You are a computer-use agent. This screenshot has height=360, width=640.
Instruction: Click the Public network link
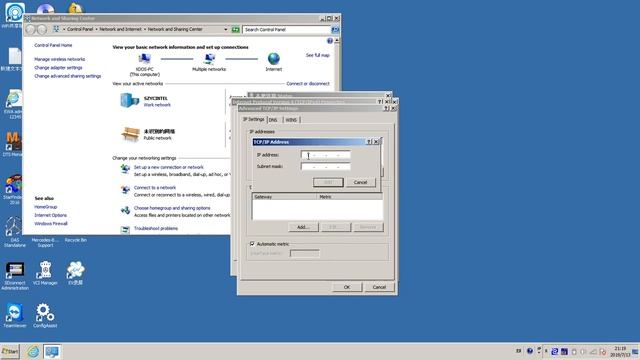click(158, 138)
